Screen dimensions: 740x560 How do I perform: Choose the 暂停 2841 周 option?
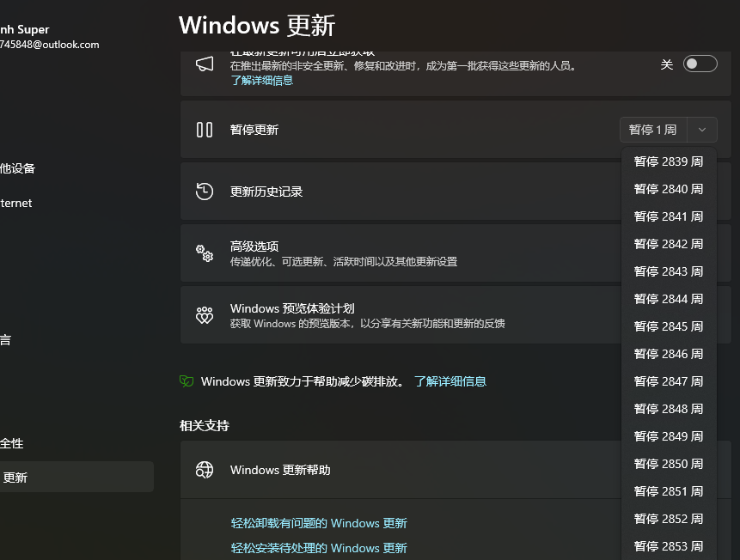[669, 216]
